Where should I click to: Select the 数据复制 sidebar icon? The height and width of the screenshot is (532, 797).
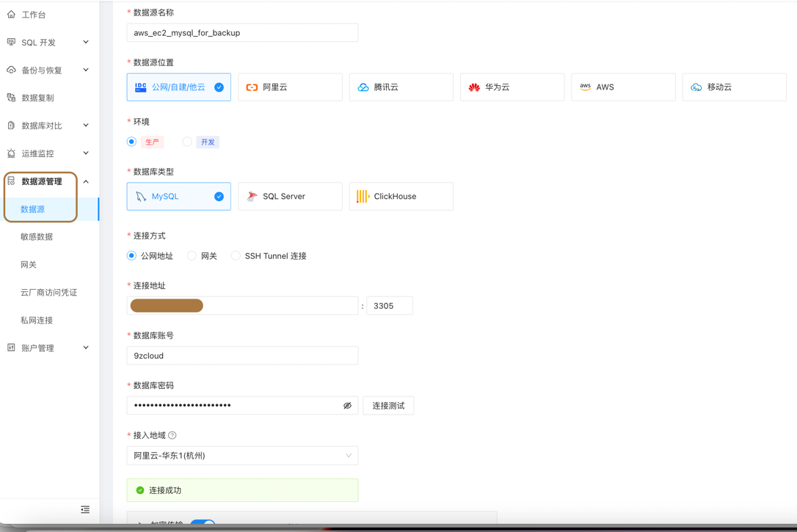[x=12, y=97]
